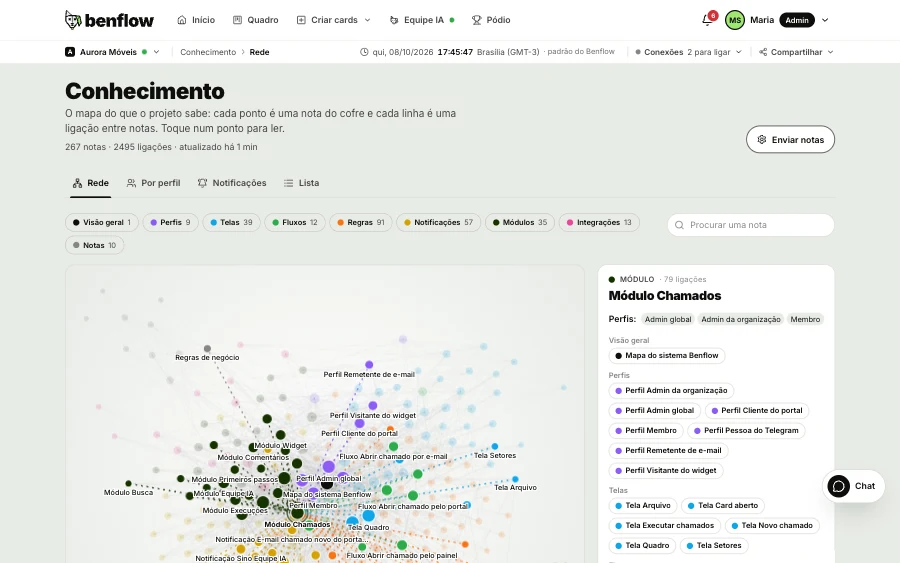Screen dimensions: 900x563
Task: Switch to the Rede tab
Action: point(91,183)
